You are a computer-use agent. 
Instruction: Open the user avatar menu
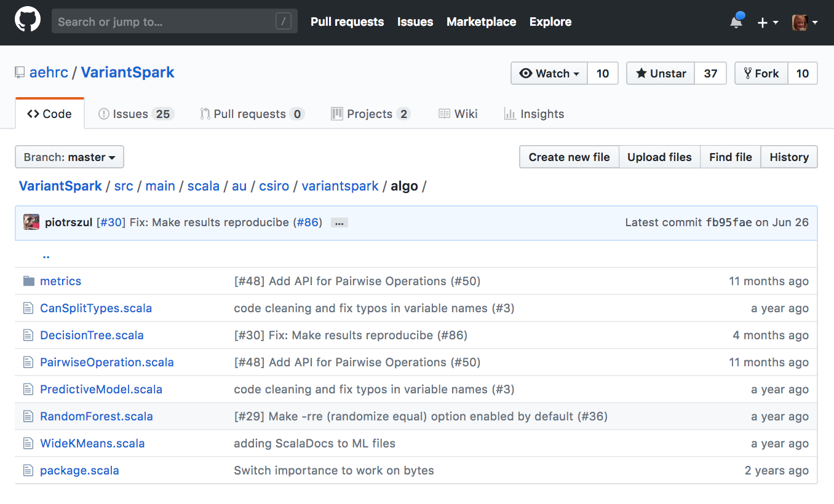pos(804,22)
